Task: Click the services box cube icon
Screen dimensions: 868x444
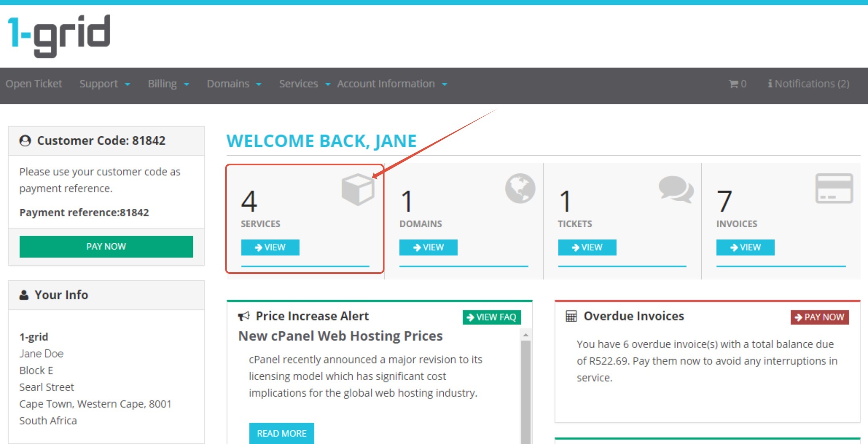Action: point(358,189)
